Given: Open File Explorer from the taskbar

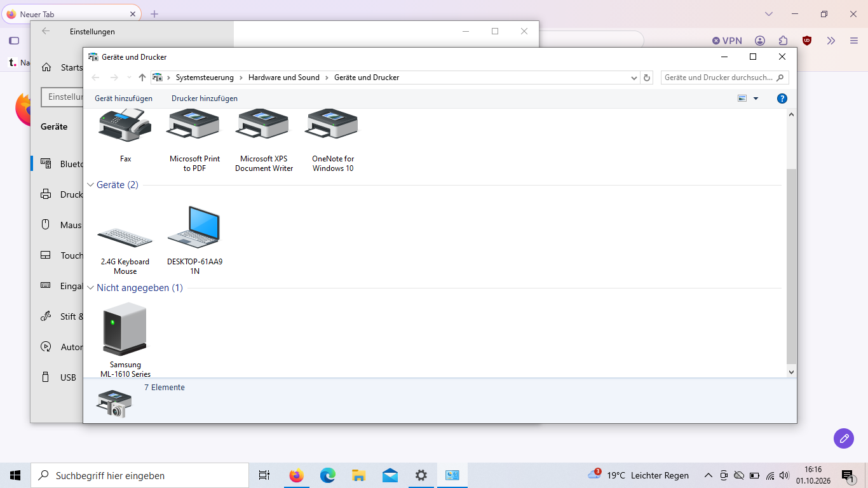Looking at the screenshot, I should pyautogui.click(x=359, y=475).
